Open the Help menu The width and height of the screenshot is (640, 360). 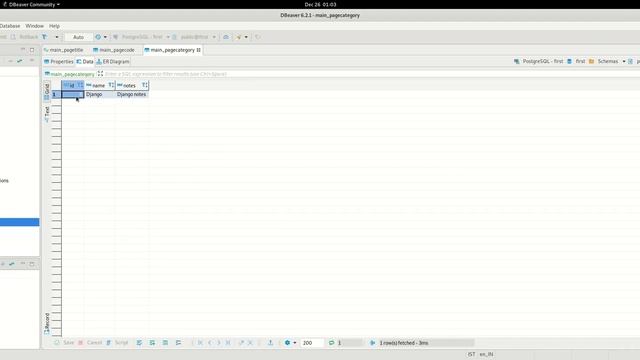(54, 26)
